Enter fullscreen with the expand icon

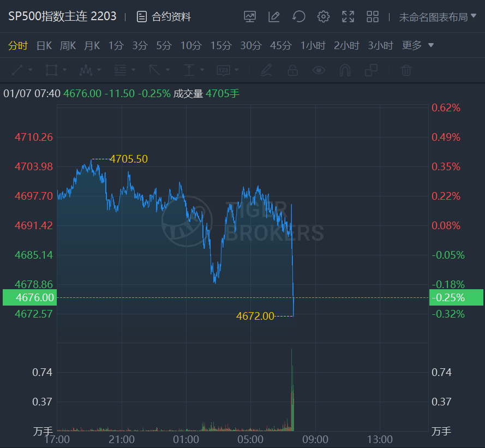tap(348, 17)
